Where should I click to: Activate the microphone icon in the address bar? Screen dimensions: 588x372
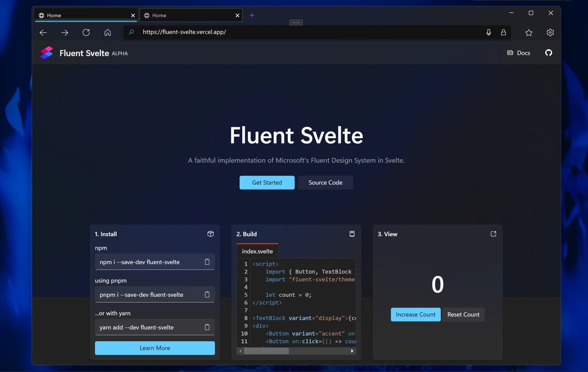click(489, 32)
